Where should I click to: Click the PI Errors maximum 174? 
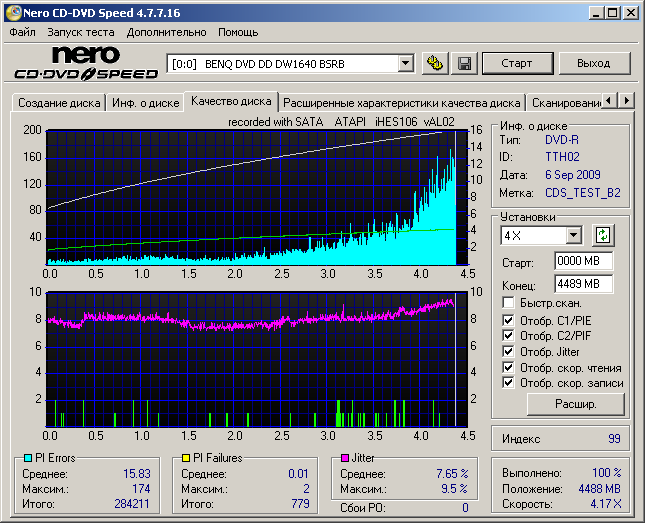141,488
